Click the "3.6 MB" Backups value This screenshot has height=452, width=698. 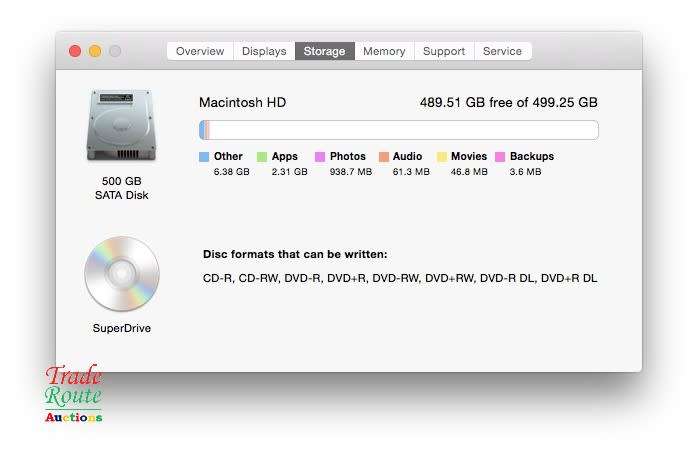pos(525,172)
